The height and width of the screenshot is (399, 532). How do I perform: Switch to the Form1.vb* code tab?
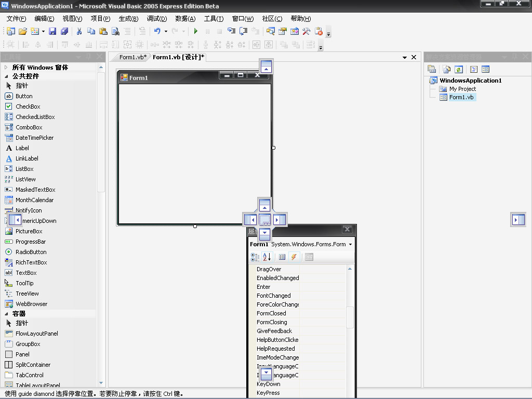coord(132,57)
